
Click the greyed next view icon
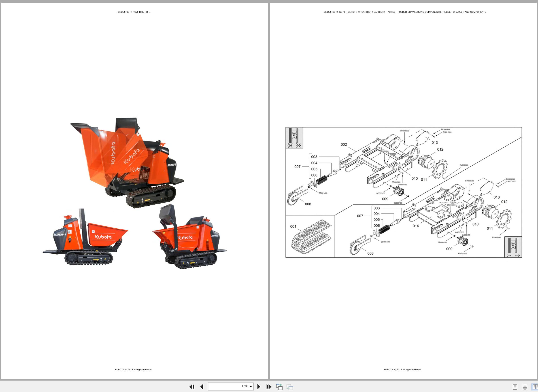[289, 387]
